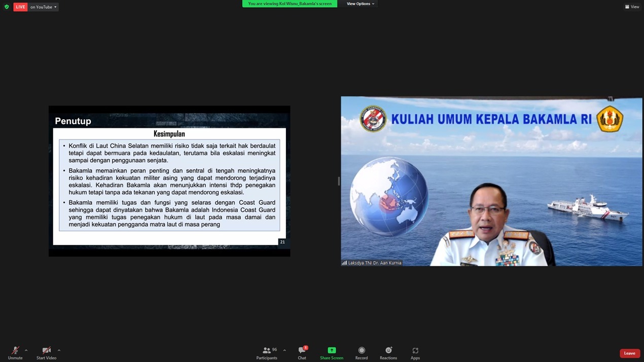Screen dimensions: 644x362
Task: Open audio options arrow beside Unmute
Action: point(26,350)
